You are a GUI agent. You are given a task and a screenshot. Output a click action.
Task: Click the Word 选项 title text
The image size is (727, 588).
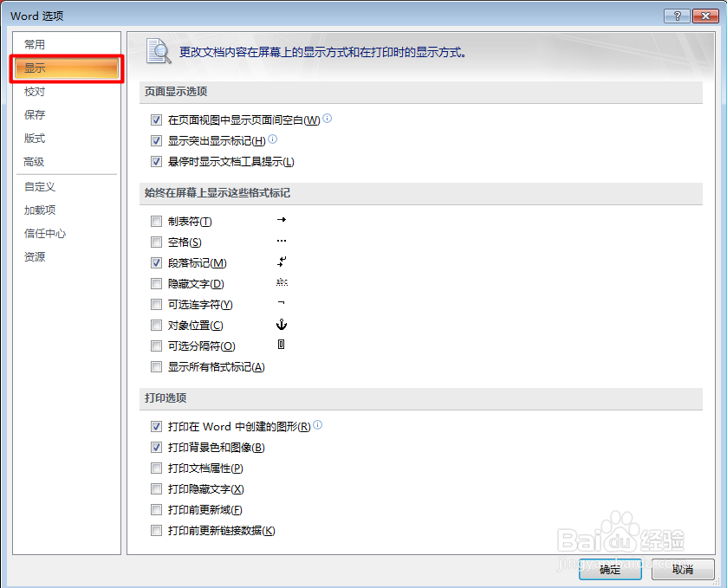[37, 16]
